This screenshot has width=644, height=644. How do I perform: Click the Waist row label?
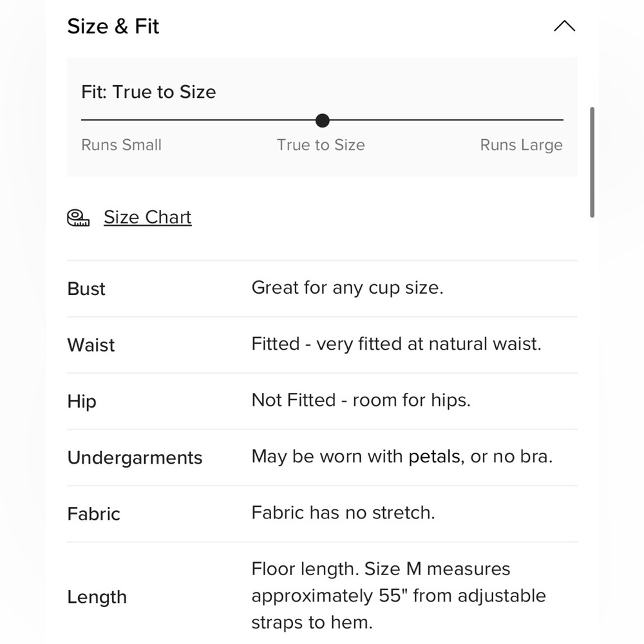pyautogui.click(x=91, y=345)
